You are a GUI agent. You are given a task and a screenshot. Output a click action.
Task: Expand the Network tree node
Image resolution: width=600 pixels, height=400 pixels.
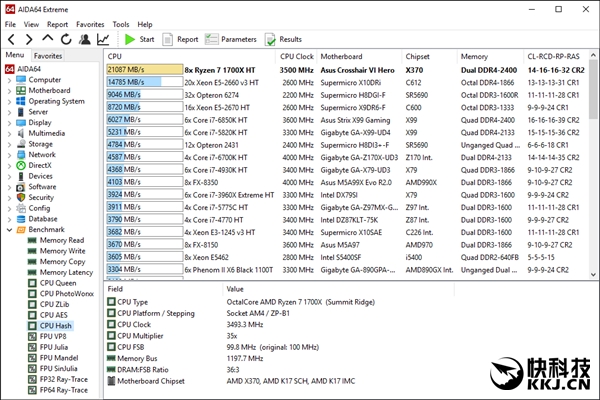click(x=9, y=155)
